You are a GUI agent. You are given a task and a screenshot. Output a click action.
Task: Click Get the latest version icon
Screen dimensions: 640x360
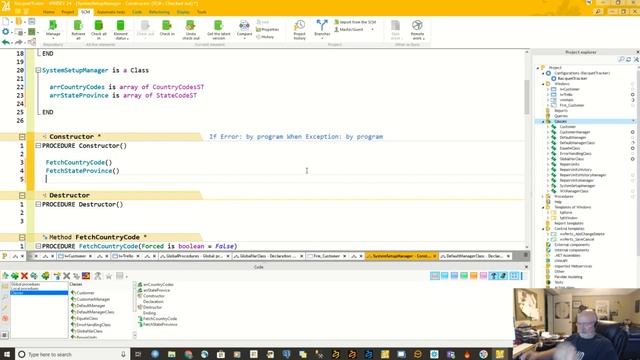219,29
